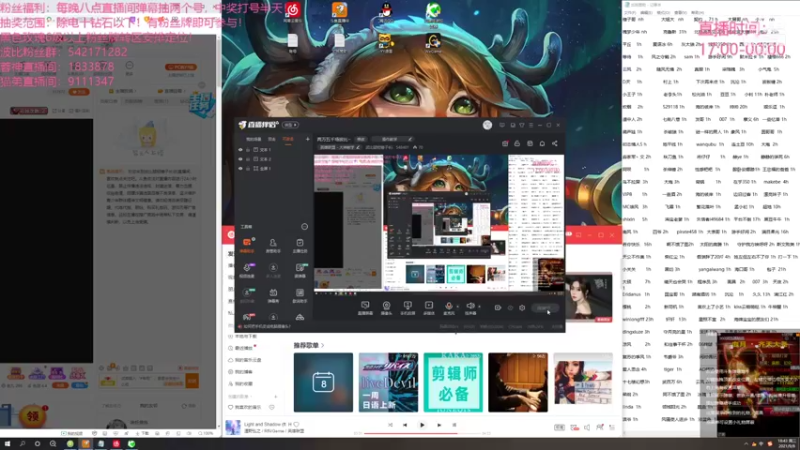Open 我的音乐云盘 in music sidebar
The image size is (800, 450).
tap(244, 360)
